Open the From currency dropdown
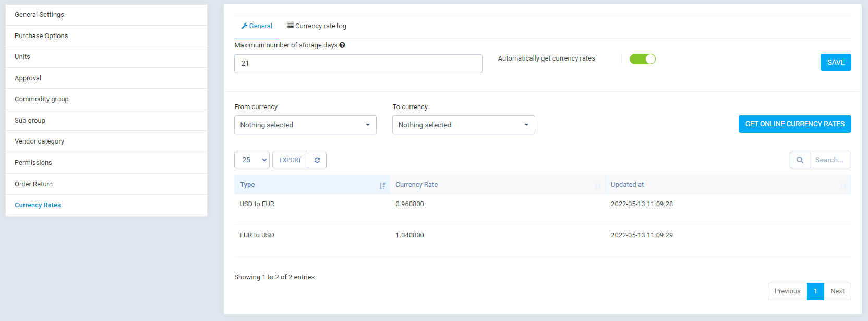This screenshot has width=868, height=321. pos(305,125)
